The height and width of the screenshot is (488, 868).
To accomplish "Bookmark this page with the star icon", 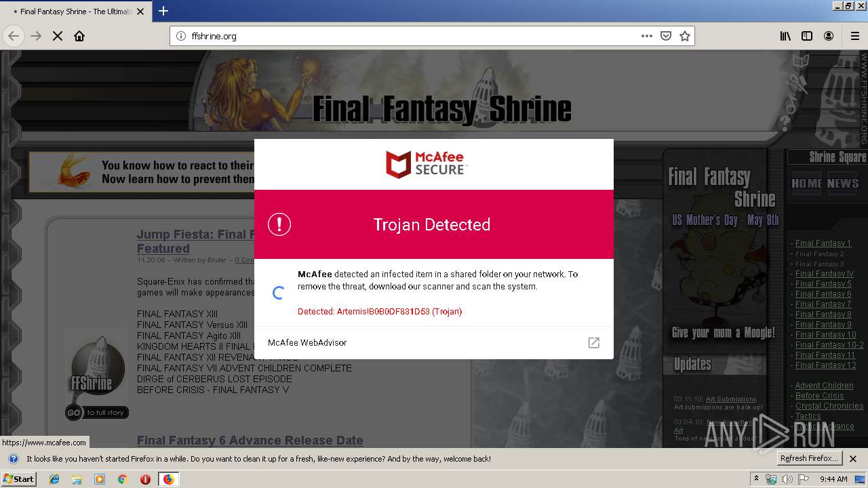I will pos(685,36).
